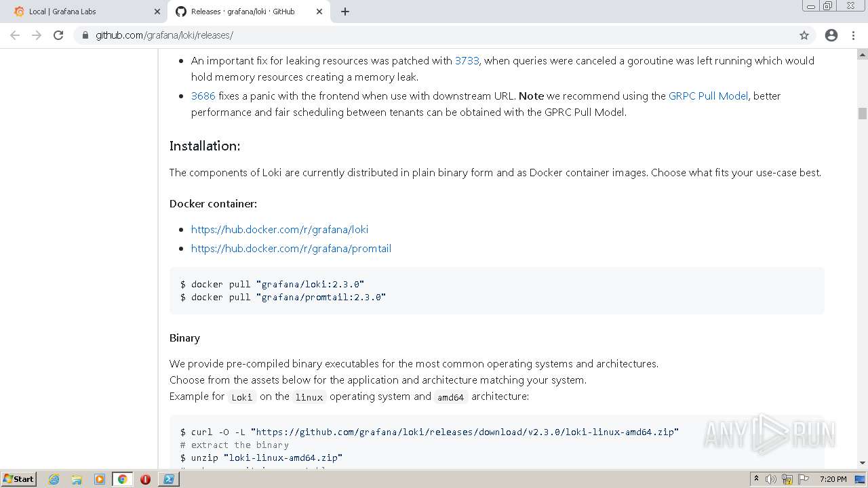Click the curl loki-linux-amd64.zip command line
Screen dimensions: 868x488
coord(429,432)
